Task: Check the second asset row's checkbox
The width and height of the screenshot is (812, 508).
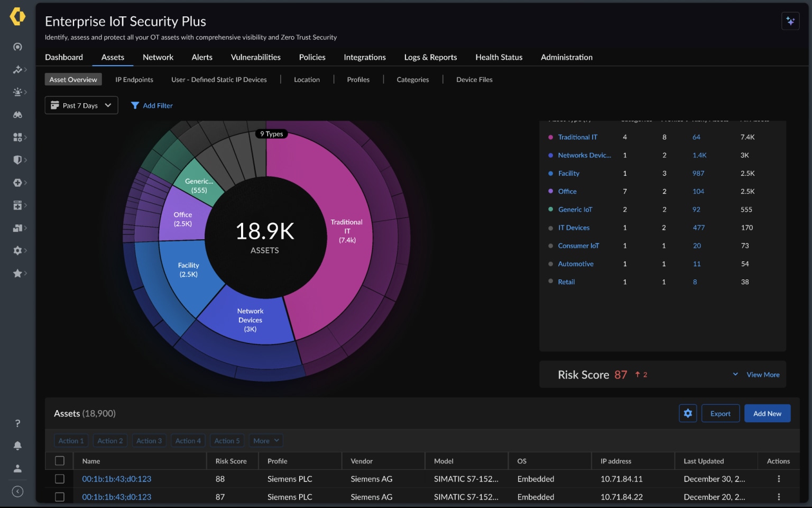Action: point(60,497)
